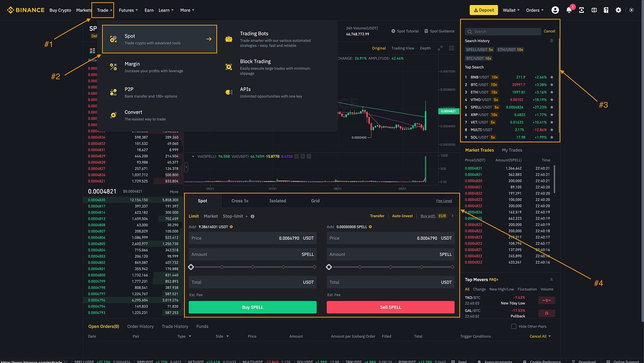Open the Wallet dropdown

tap(511, 10)
